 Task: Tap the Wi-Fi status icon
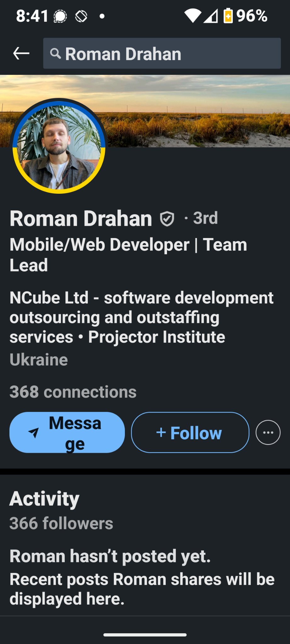click(x=192, y=16)
